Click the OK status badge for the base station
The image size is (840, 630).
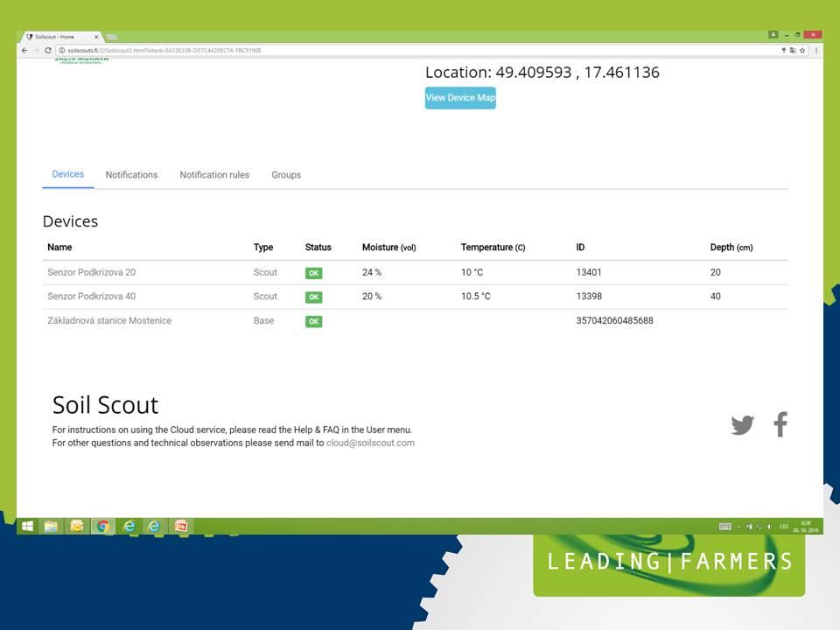314,321
